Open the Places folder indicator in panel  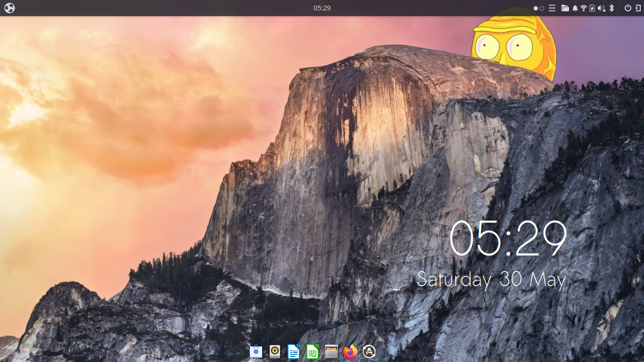565,8
